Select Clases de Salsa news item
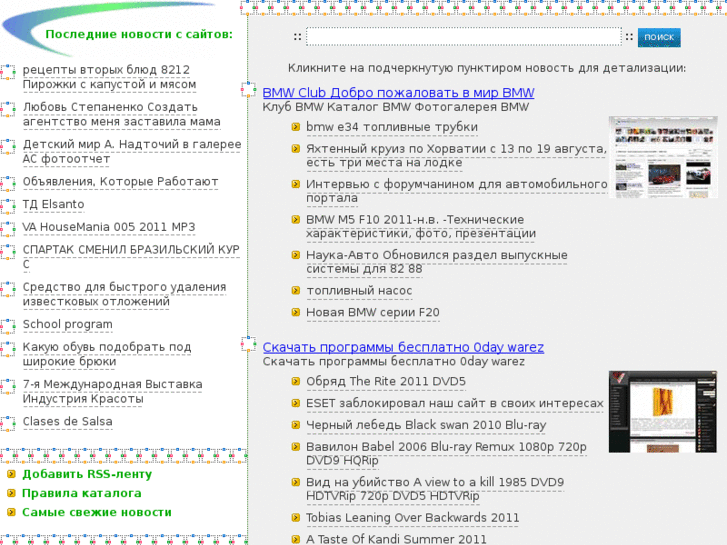This screenshot has width=727, height=545. click(x=68, y=421)
